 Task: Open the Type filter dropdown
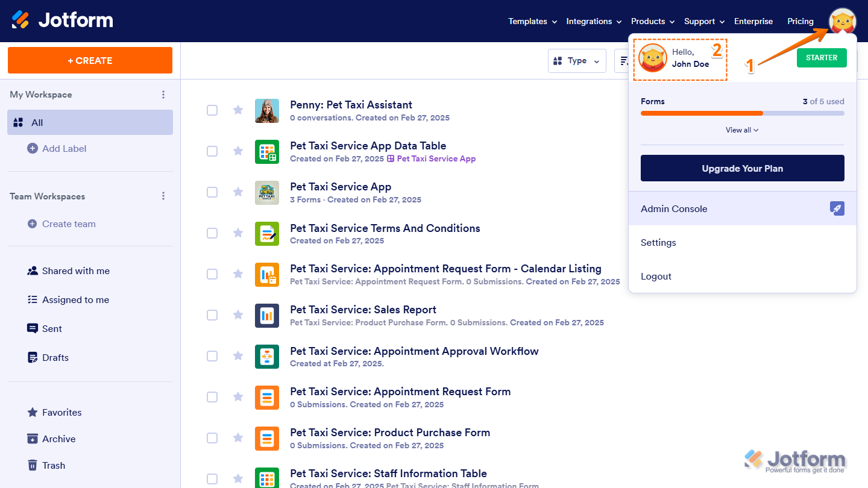click(x=577, y=61)
